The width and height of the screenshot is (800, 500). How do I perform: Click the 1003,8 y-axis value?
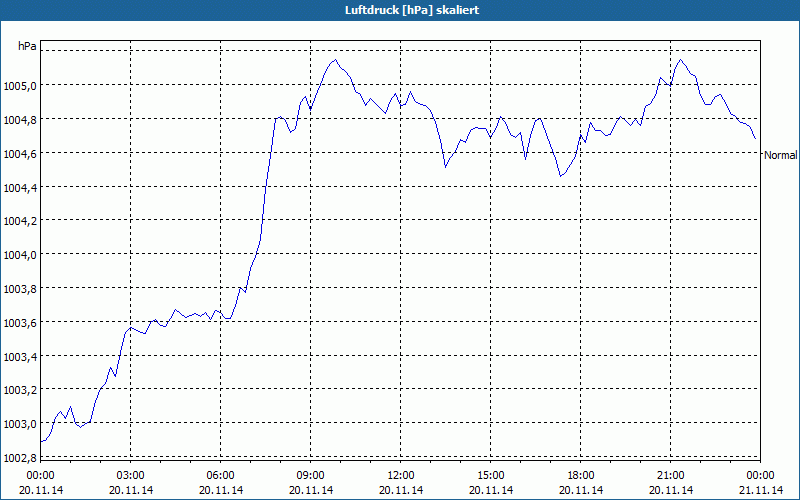click(20, 289)
